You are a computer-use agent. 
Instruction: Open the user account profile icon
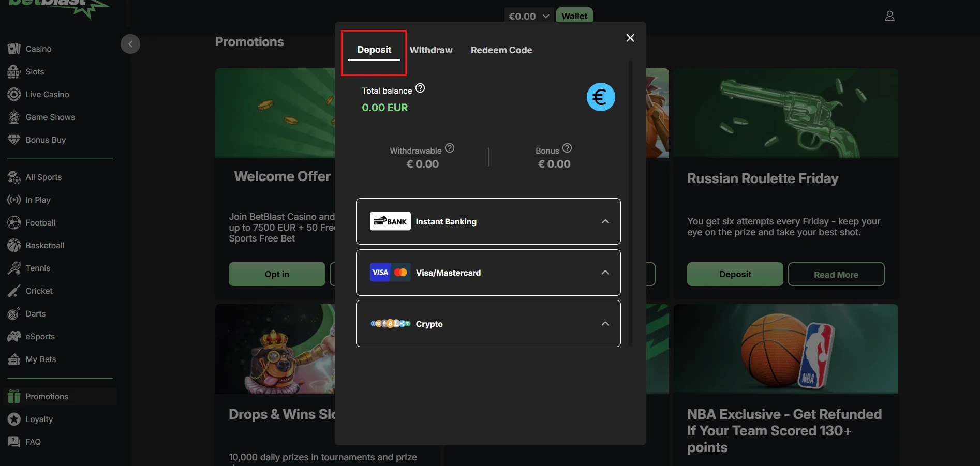[x=889, y=16]
